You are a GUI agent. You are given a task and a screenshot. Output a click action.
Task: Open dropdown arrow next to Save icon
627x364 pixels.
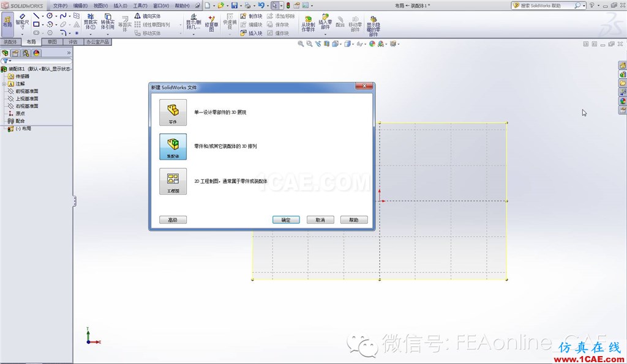(x=241, y=6)
